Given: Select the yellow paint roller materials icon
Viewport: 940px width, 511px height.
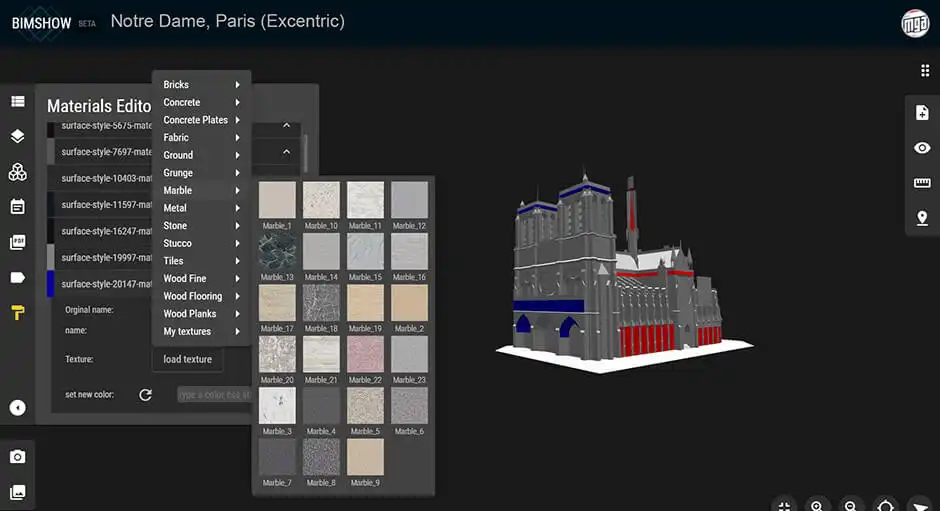Looking at the screenshot, I should tap(17, 312).
